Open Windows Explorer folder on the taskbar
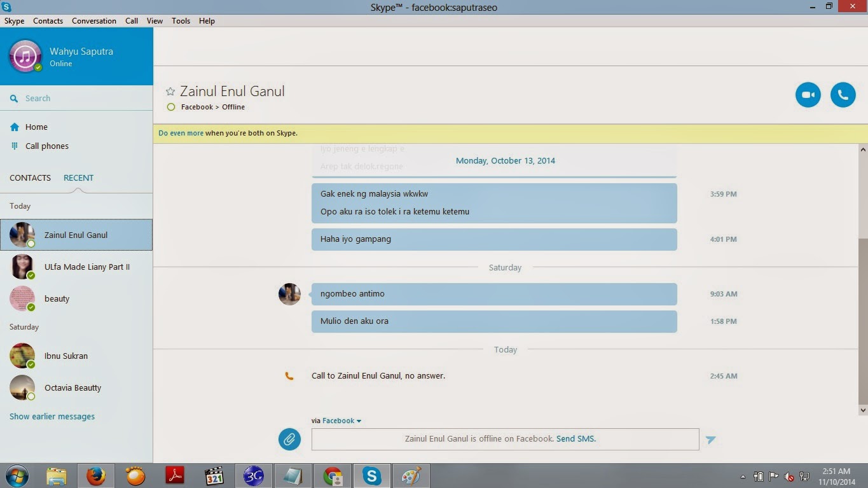This screenshot has height=488, width=868. [57, 476]
